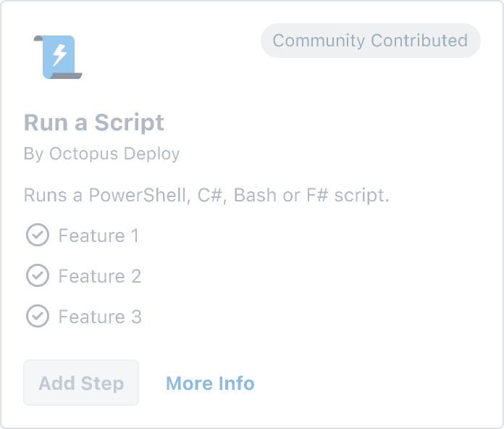This screenshot has height=429, width=504.
Task: Click the Feature 3 checkmark circle icon
Action: [x=37, y=317]
